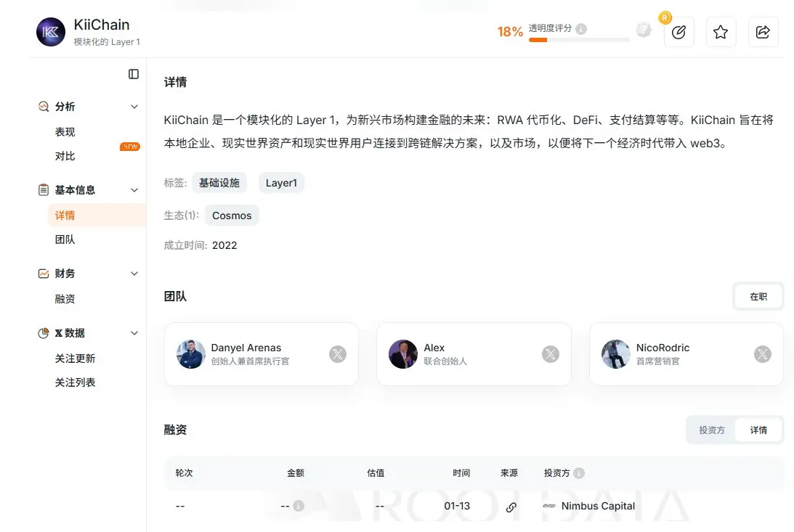The width and height of the screenshot is (794, 532).
Task: Switch funding view to 详情 tab
Action: [758, 430]
